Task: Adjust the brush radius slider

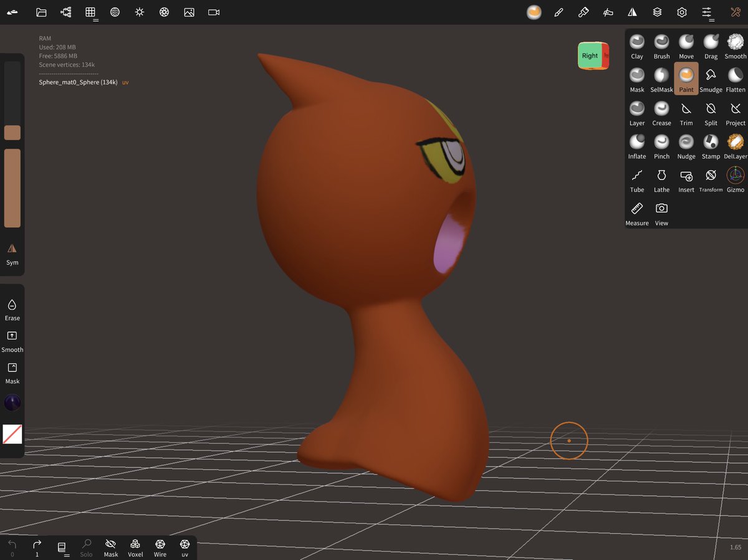Action: (12, 101)
